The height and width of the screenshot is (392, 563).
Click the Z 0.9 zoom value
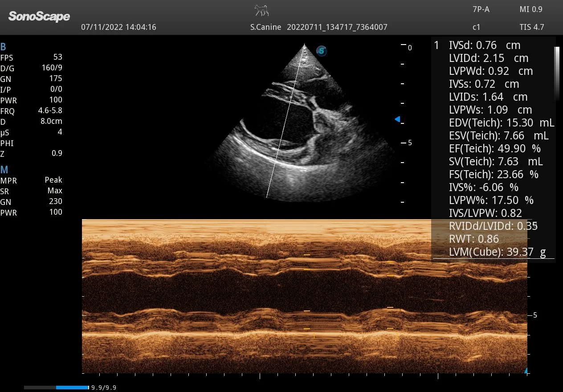coord(57,153)
